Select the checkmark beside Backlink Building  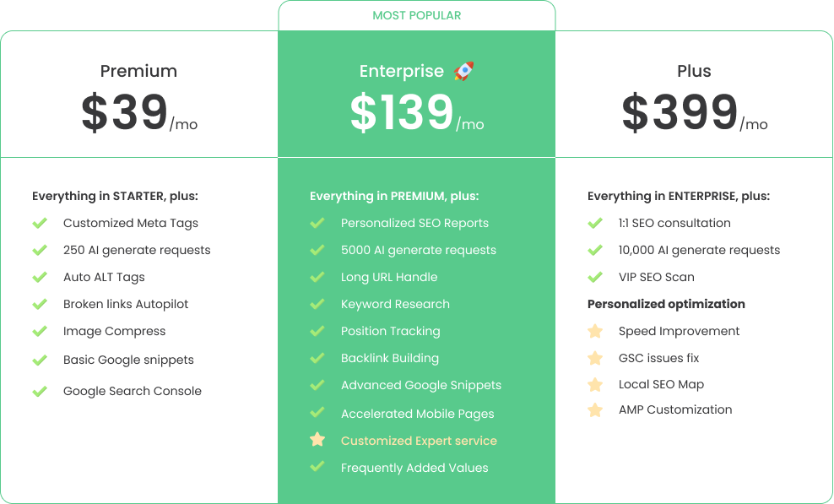click(x=317, y=358)
